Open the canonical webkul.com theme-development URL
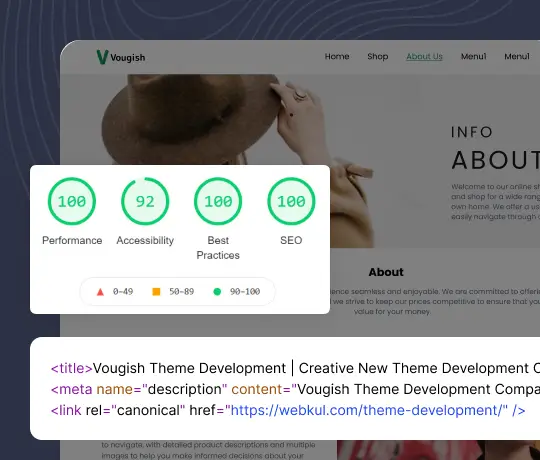540x460 pixels. click(x=367, y=410)
